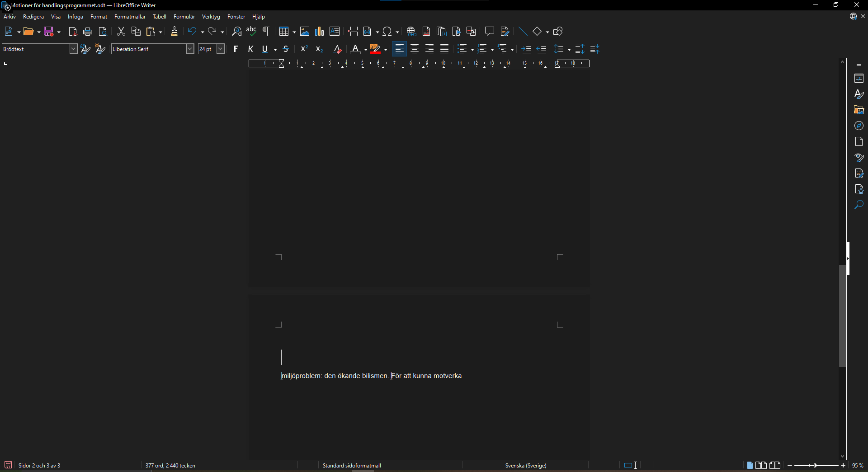Click Clone Formatting paintbrush icon
Image resolution: width=868 pixels, height=472 pixels.
tap(174, 32)
